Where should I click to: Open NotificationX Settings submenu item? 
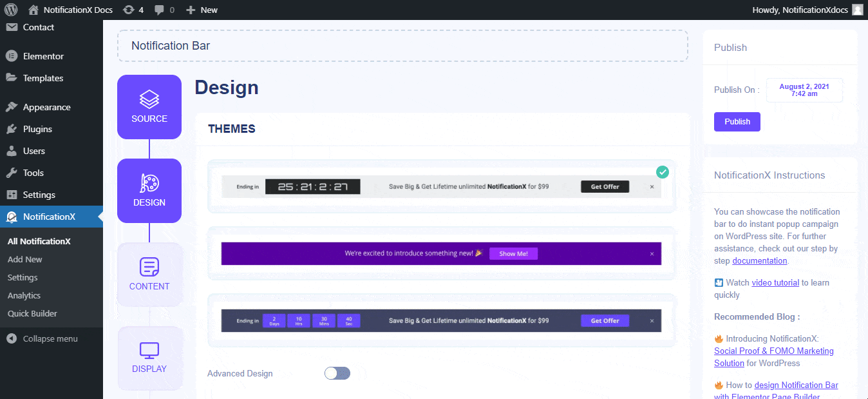[x=23, y=277]
